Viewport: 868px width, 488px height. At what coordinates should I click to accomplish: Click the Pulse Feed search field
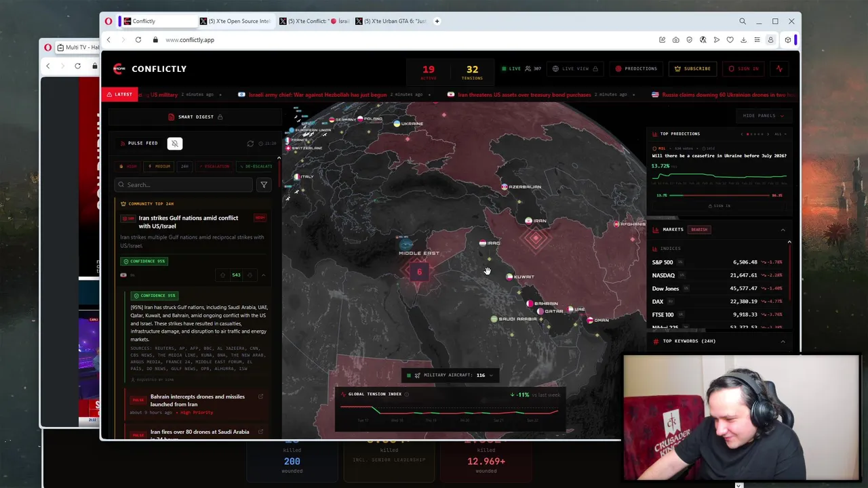[183, 184]
